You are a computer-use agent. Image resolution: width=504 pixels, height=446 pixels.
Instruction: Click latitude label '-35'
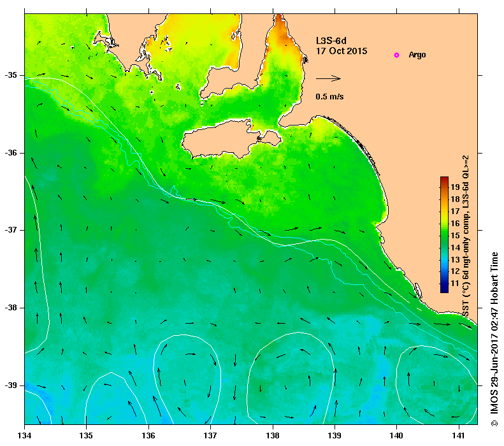click(x=11, y=75)
